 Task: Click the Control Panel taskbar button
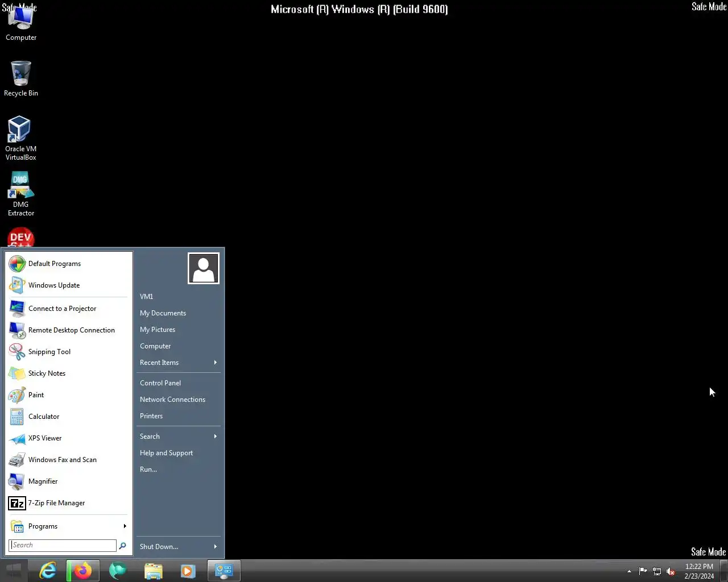224,571
